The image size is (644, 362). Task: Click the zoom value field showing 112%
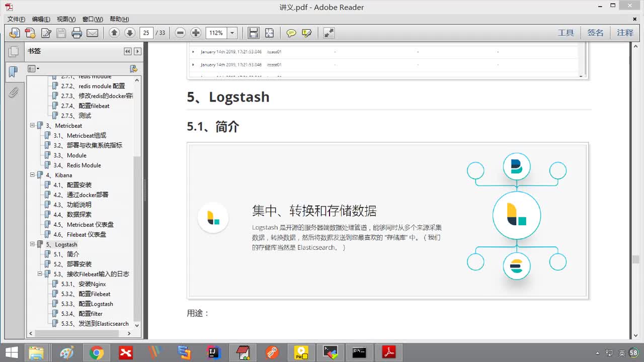[x=217, y=33]
